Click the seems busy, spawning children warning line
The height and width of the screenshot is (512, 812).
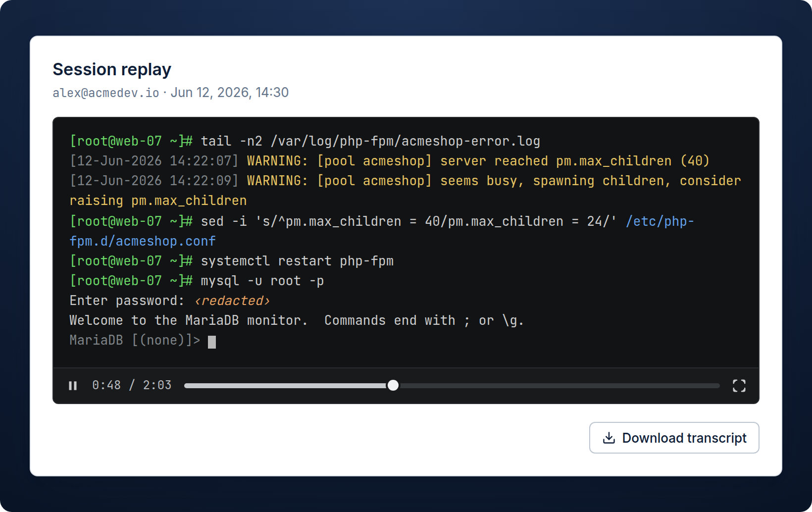(x=405, y=181)
